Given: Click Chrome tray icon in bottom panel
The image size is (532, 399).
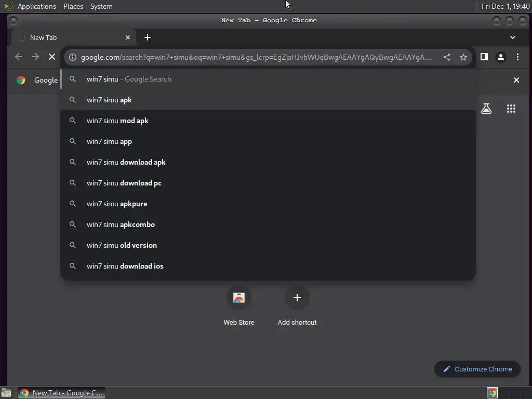Looking at the screenshot, I should tap(492, 393).
